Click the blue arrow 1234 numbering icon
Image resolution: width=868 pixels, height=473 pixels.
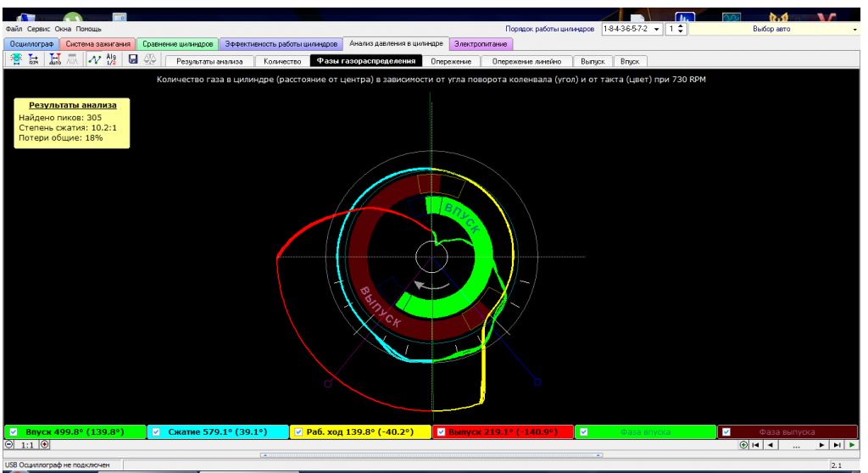(34, 59)
